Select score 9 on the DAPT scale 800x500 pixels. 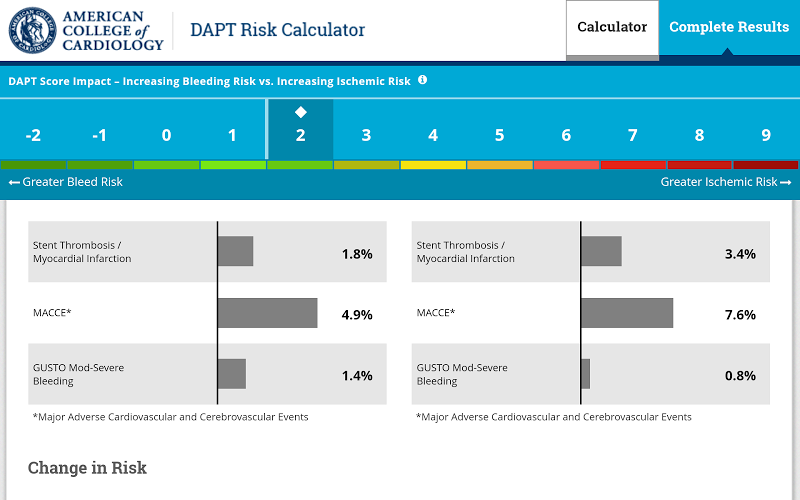pyautogui.click(x=766, y=135)
